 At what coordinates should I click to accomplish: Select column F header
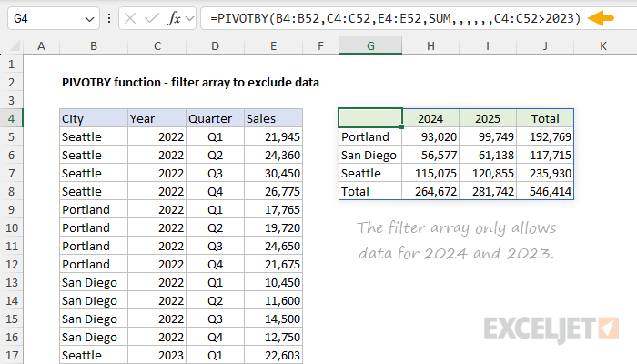pos(320,45)
